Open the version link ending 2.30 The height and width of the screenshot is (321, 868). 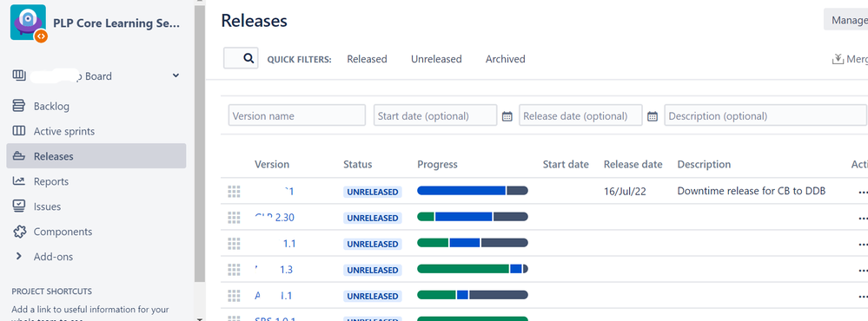pyautogui.click(x=275, y=218)
